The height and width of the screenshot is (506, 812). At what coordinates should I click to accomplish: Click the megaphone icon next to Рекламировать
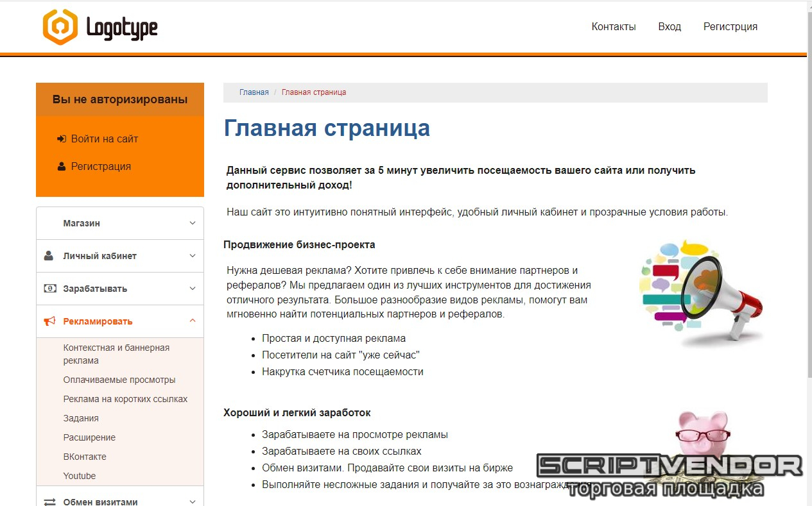[x=49, y=321]
